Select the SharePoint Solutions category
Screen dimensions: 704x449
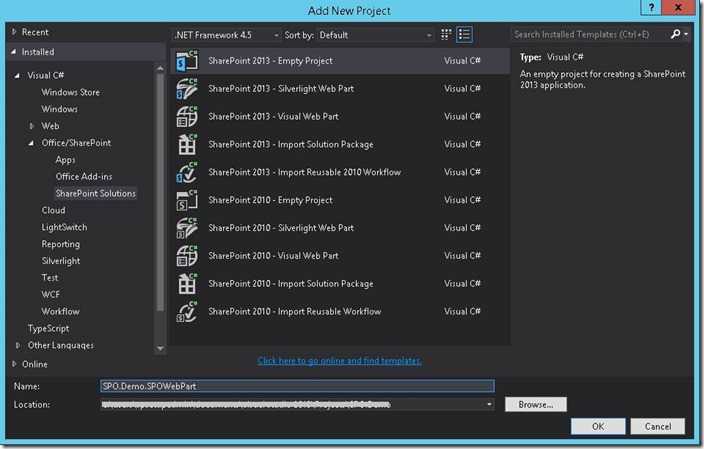[96, 194]
